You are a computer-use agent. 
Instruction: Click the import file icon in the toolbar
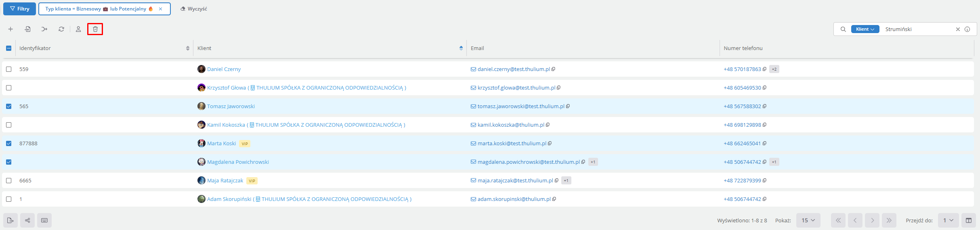27,29
